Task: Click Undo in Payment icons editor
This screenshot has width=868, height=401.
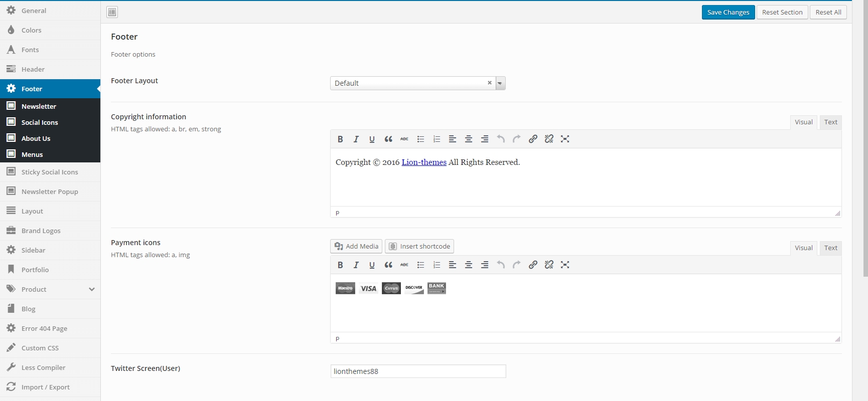Action: [501, 265]
